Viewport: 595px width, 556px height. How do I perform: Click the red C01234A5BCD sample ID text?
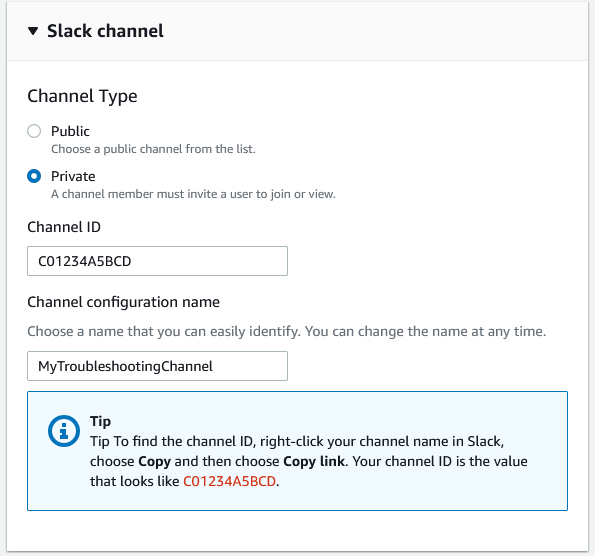[230, 481]
